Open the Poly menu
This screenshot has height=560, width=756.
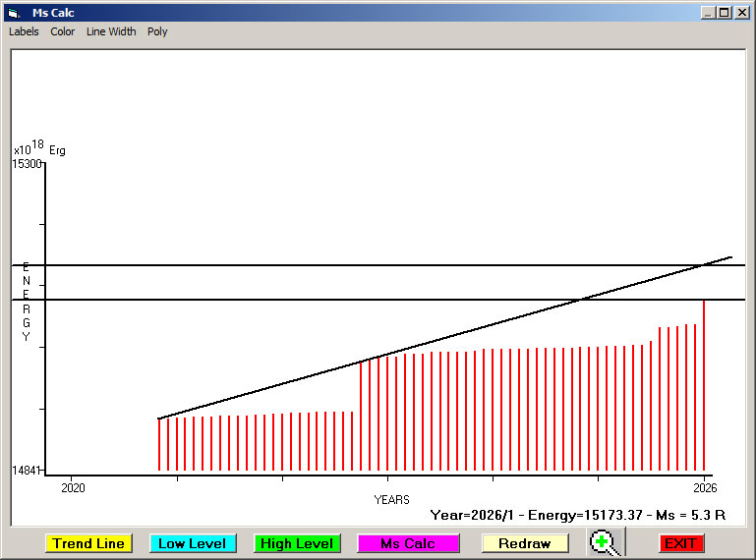(x=157, y=31)
